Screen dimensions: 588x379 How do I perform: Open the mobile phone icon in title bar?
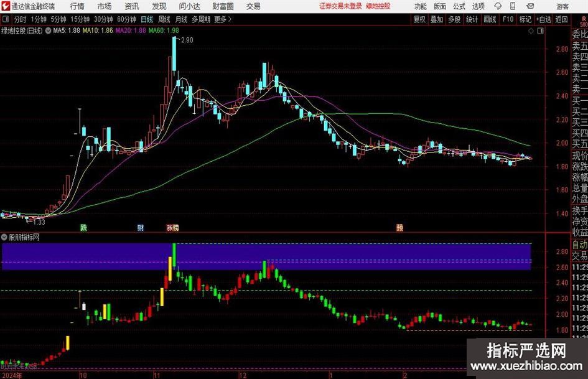click(x=513, y=6)
